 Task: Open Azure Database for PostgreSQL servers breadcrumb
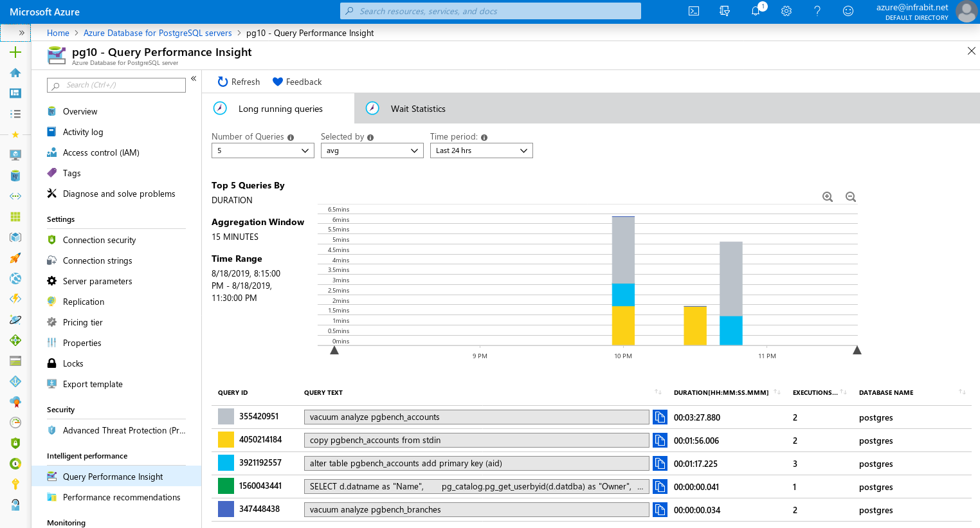[158, 33]
